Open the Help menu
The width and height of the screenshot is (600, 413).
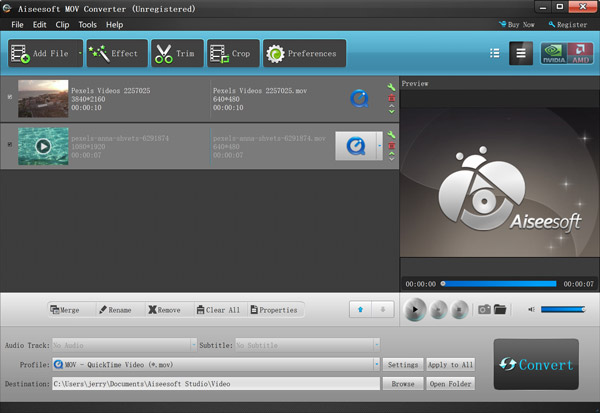point(114,24)
